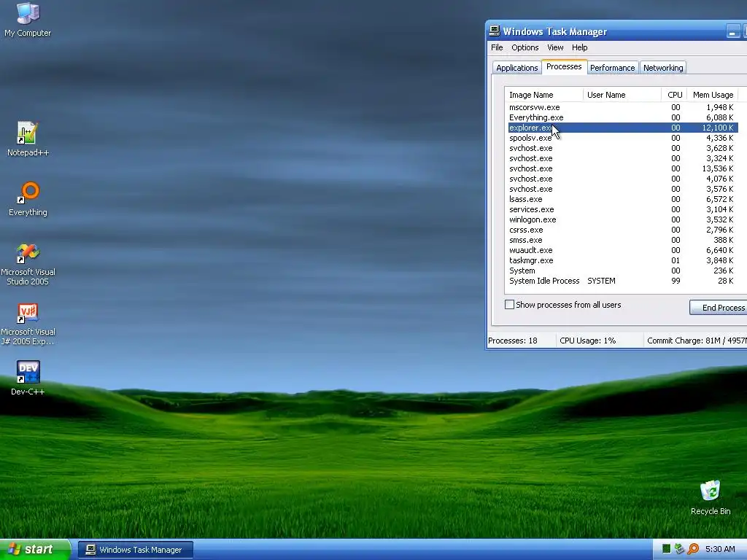Click the CPU Usage: 1% status entry

click(x=600, y=341)
